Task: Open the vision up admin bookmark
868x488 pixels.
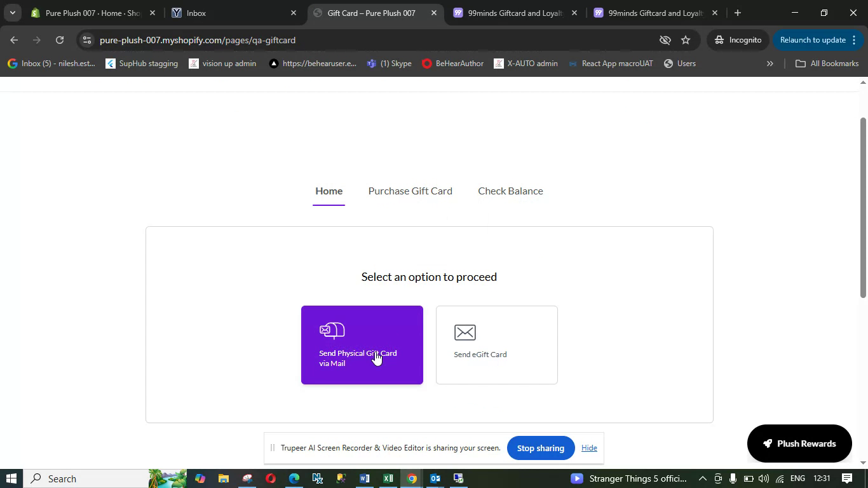Action: coord(222,64)
